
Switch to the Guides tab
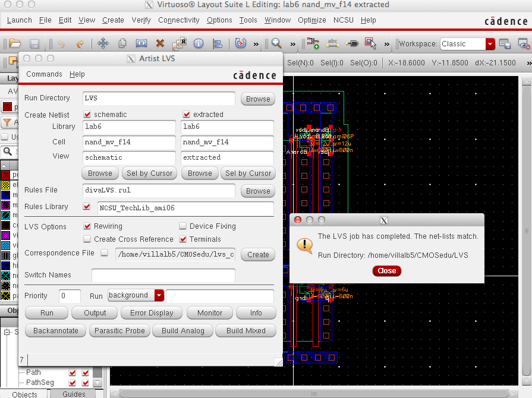point(74,394)
